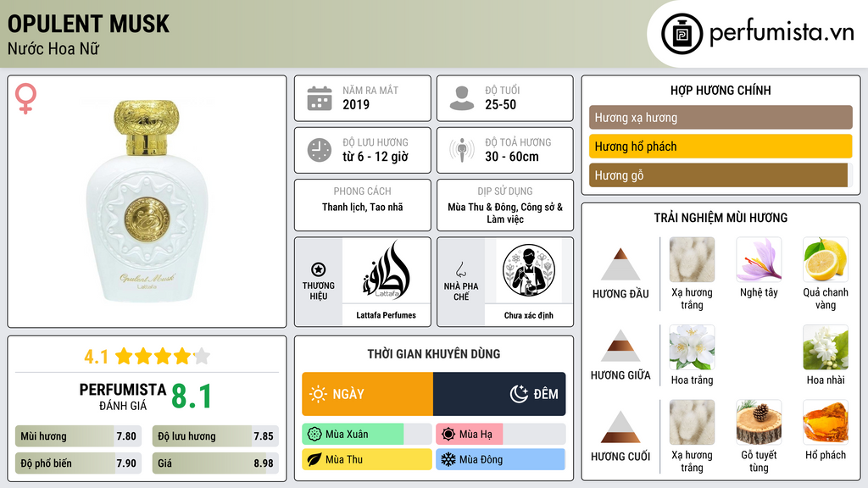Image resolution: width=868 pixels, height=488 pixels.
Task: Click the nose icon above Nhà pha chế
Action: 460,269
